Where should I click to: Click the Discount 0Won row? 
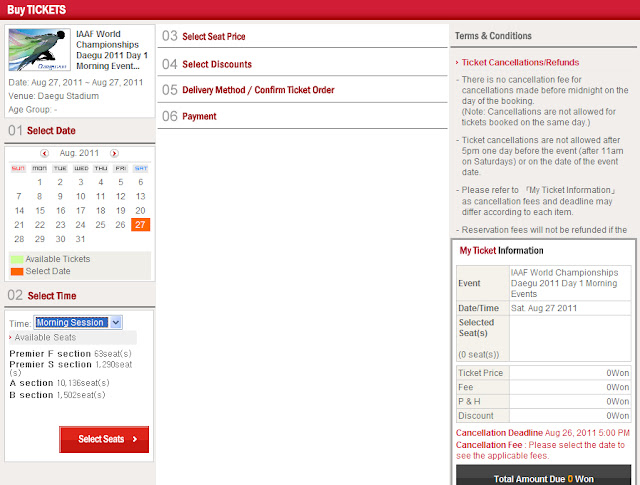pos(544,416)
